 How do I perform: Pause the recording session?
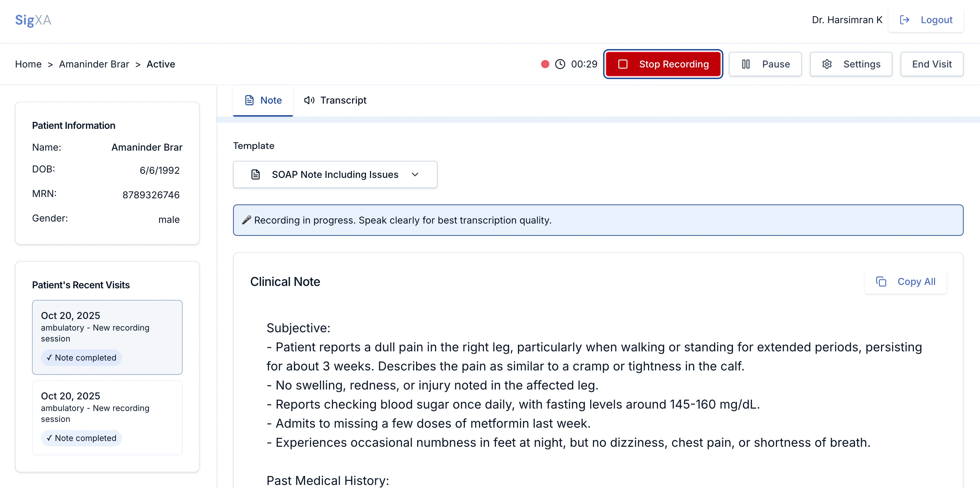(x=765, y=64)
